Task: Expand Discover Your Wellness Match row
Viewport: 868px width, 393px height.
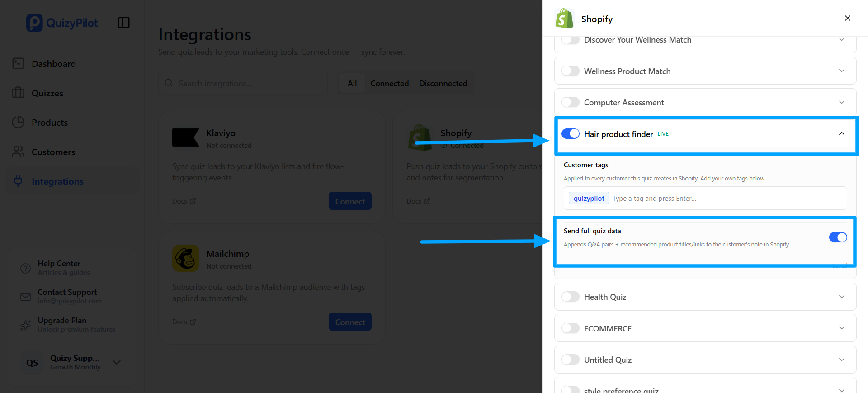Action: pyautogui.click(x=842, y=39)
